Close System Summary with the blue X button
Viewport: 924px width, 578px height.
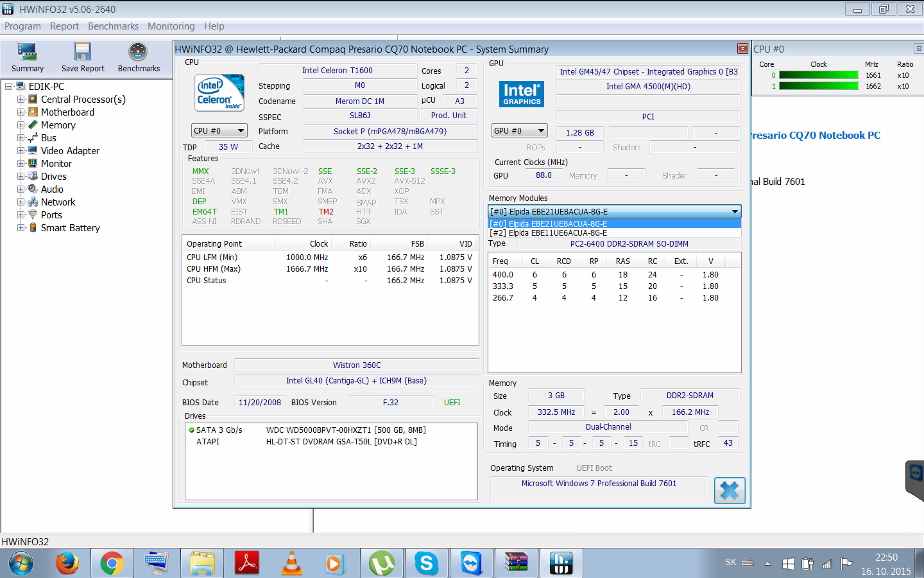click(730, 491)
